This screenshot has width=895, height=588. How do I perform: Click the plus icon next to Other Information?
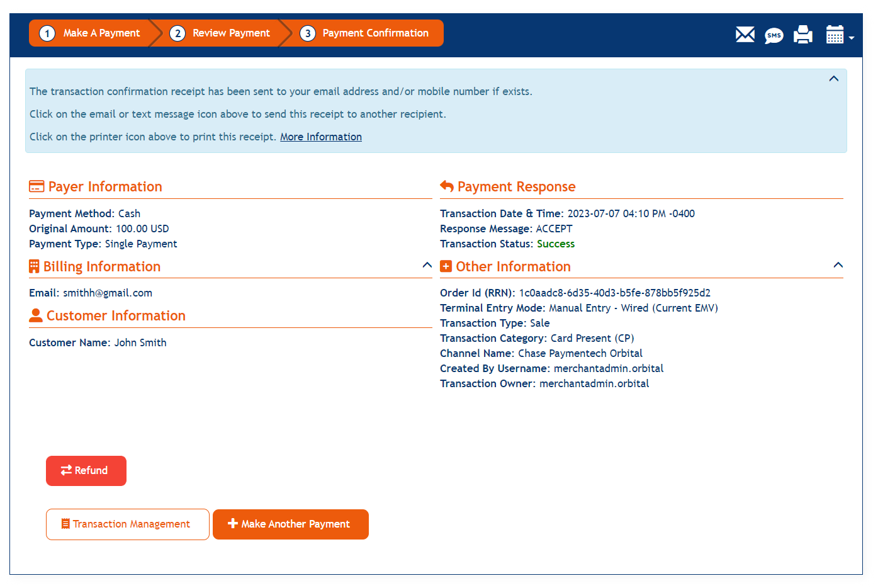point(446,266)
